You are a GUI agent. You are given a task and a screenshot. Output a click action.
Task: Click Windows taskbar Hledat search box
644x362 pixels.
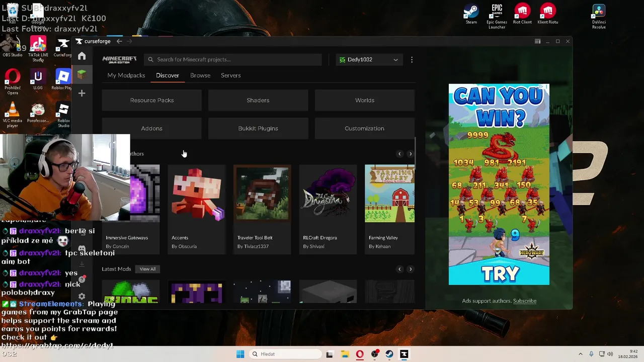pos(286,354)
